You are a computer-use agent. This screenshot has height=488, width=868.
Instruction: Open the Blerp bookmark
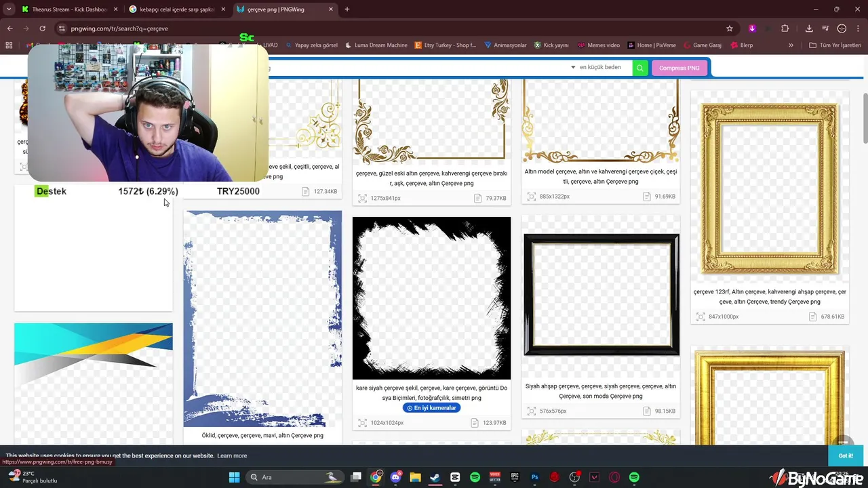[x=741, y=45]
